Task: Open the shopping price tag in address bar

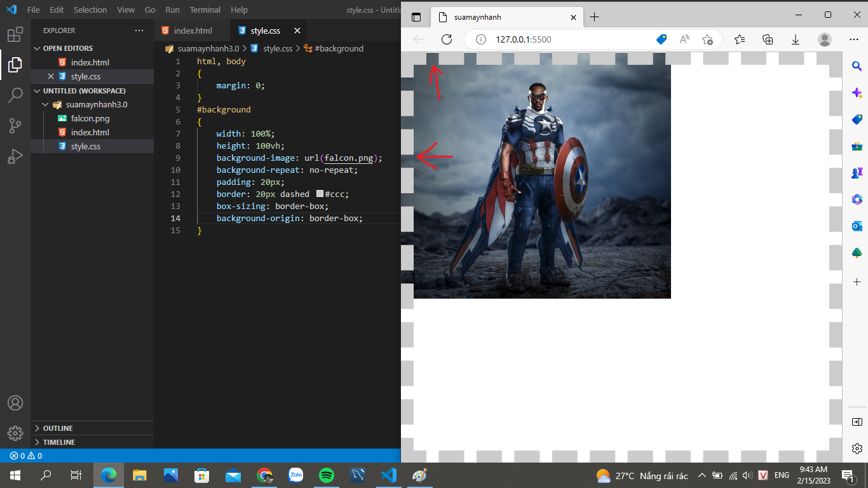Action: point(661,39)
